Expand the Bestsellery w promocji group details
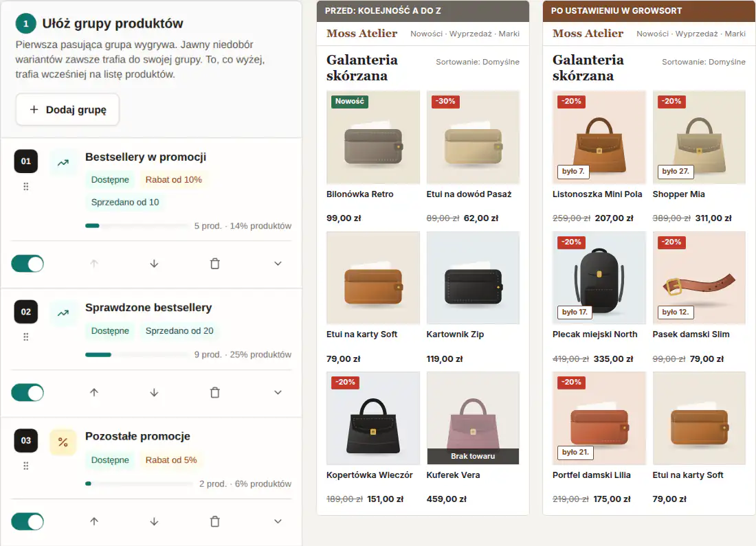The image size is (756, 546). tap(278, 264)
